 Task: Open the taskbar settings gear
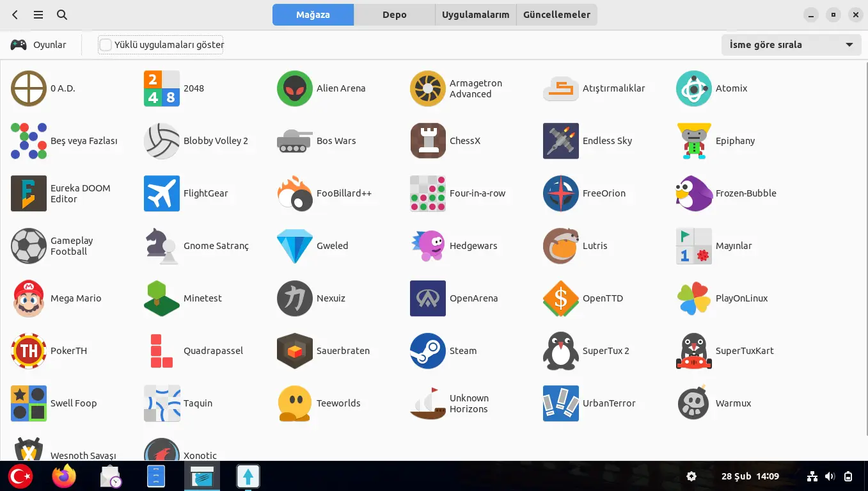tap(691, 476)
